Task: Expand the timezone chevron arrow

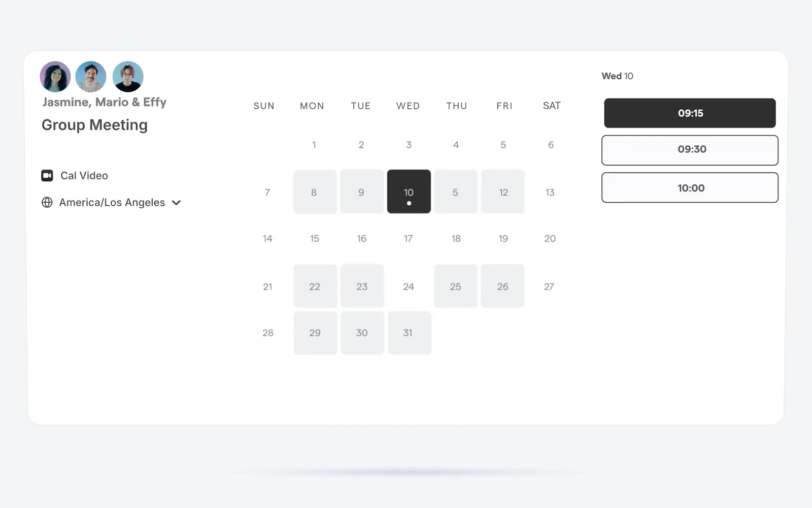Action: point(176,203)
